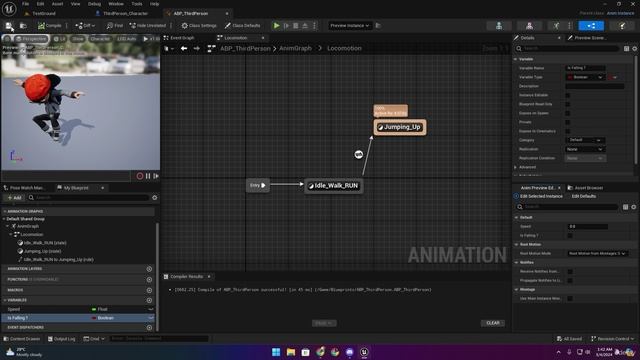Screen dimensions: 640x360
Task: Select the highlighted Blueprint mode icon
Action: (591, 26)
